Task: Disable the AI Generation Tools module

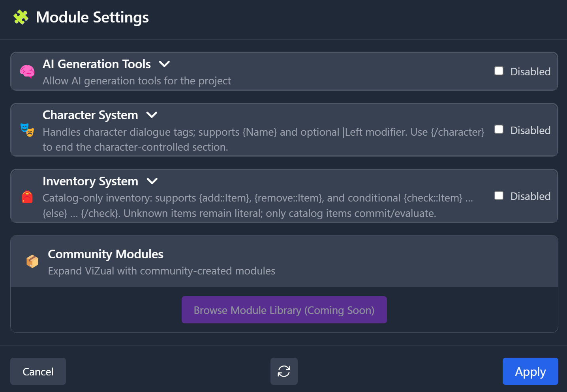Action: 499,71
